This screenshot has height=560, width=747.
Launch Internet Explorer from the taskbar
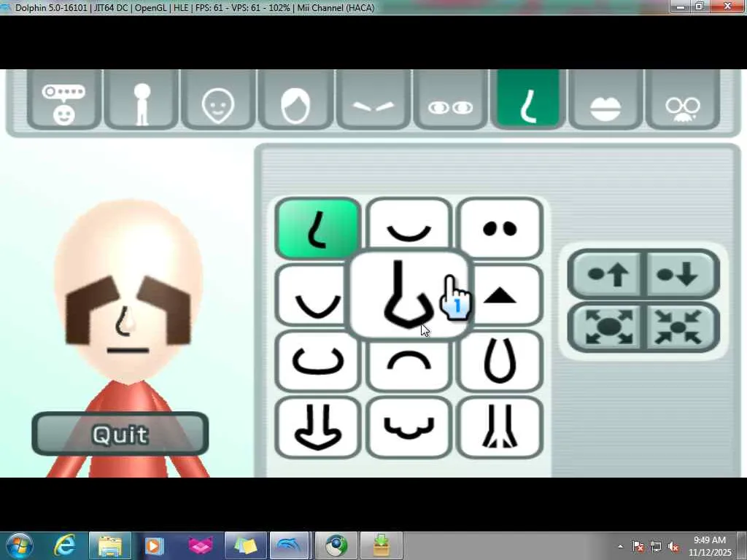point(65,545)
